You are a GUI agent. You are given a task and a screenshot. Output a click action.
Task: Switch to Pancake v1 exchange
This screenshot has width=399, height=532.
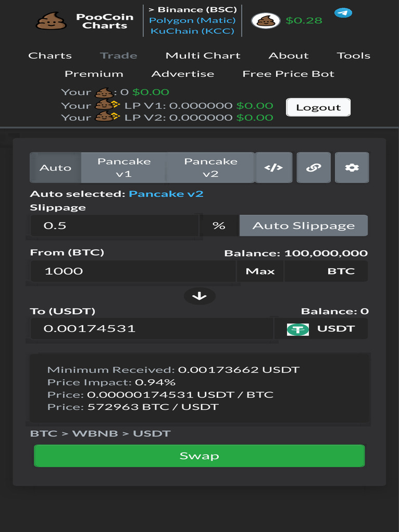point(124,168)
